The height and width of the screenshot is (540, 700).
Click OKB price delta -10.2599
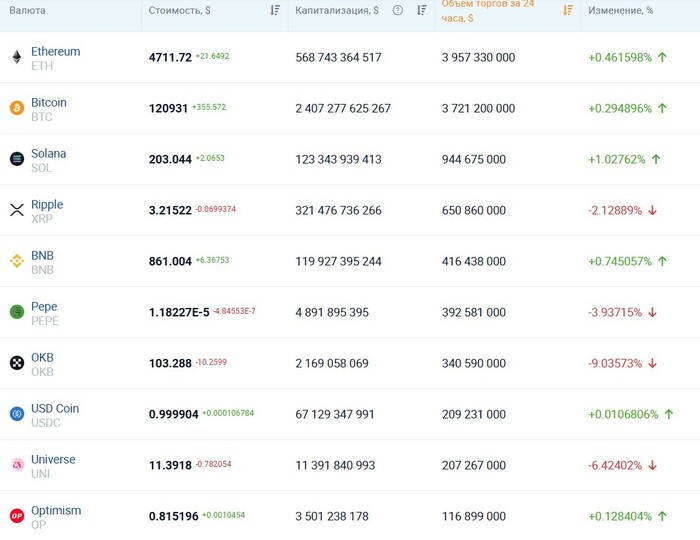click(x=211, y=362)
